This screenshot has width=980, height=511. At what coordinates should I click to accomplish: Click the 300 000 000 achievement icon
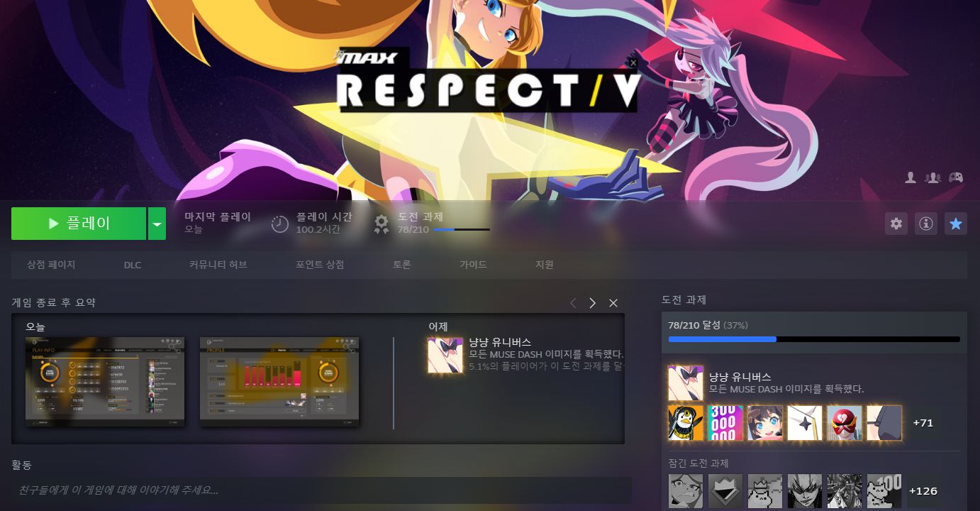pyautogui.click(x=725, y=423)
